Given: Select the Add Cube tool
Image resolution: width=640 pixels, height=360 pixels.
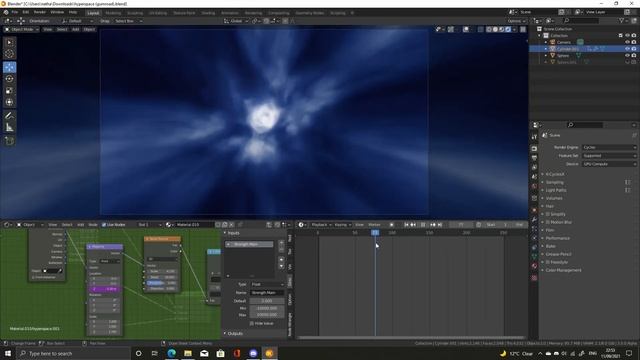Looking at the screenshot, I should point(9,141).
